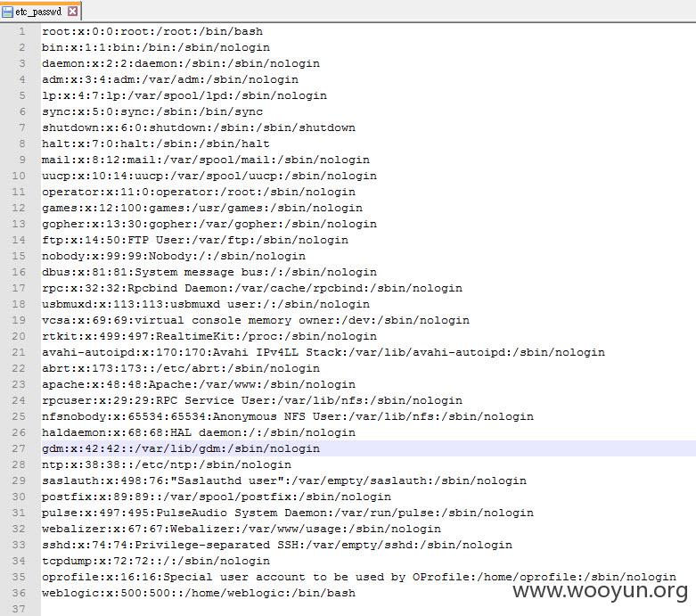
Task: Place cursor on the root:x:0:0 line
Action: tap(152, 31)
